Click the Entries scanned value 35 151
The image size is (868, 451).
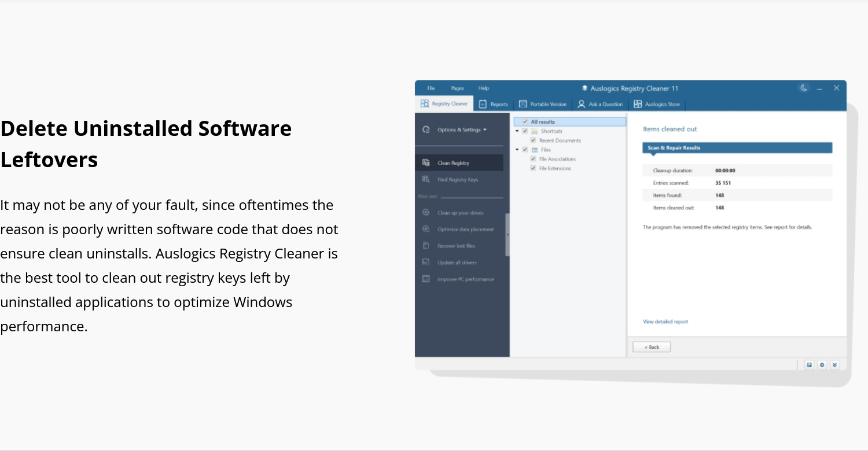(x=723, y=183)
